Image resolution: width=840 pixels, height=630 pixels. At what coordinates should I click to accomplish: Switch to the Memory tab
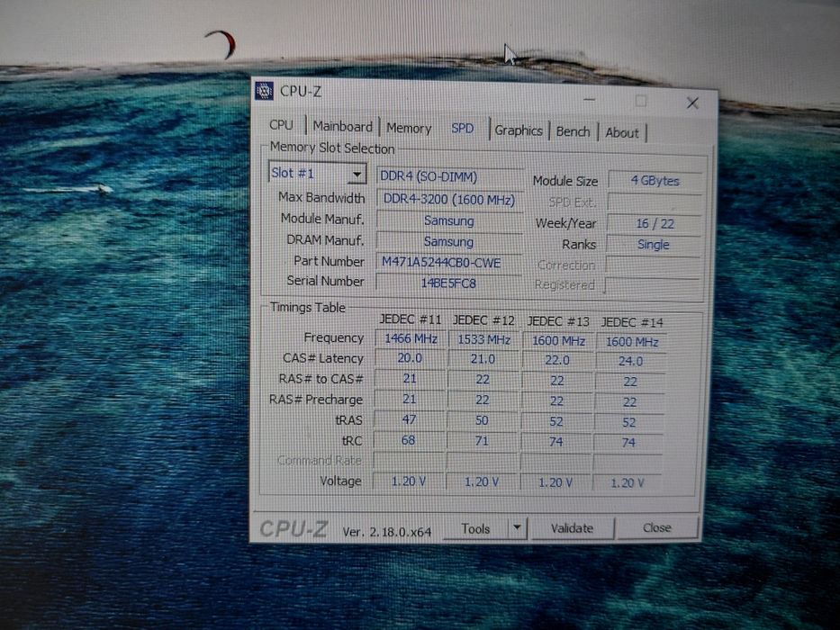(x=409, y=128)
